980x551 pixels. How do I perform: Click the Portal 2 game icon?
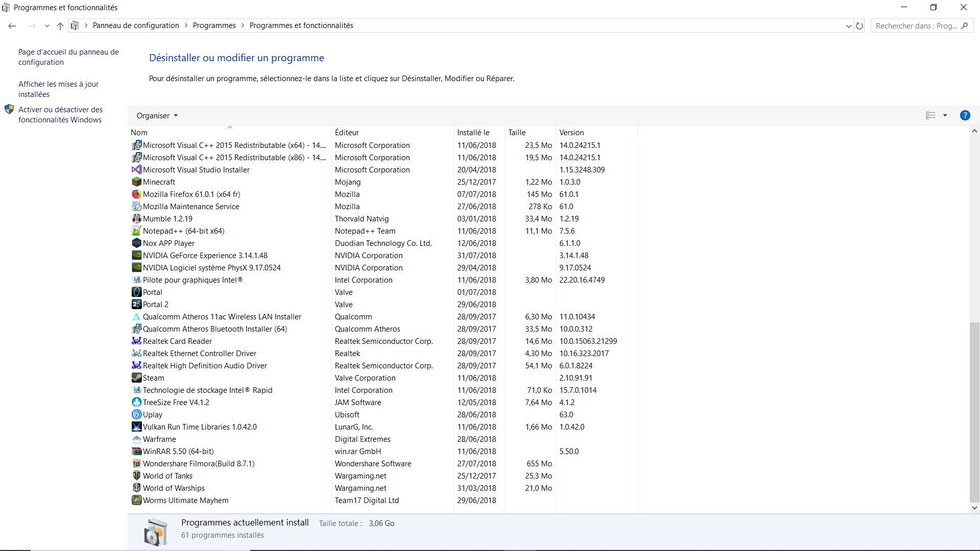136,305
